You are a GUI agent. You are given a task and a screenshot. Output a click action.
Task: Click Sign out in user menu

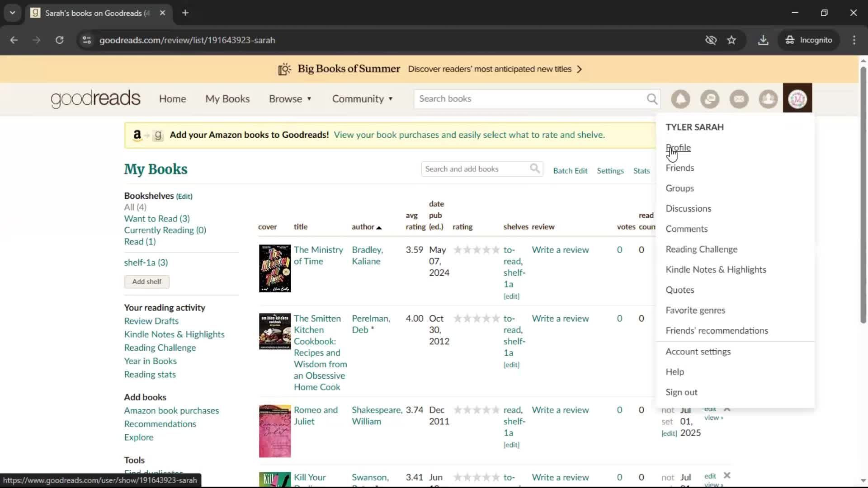point(681,392)
